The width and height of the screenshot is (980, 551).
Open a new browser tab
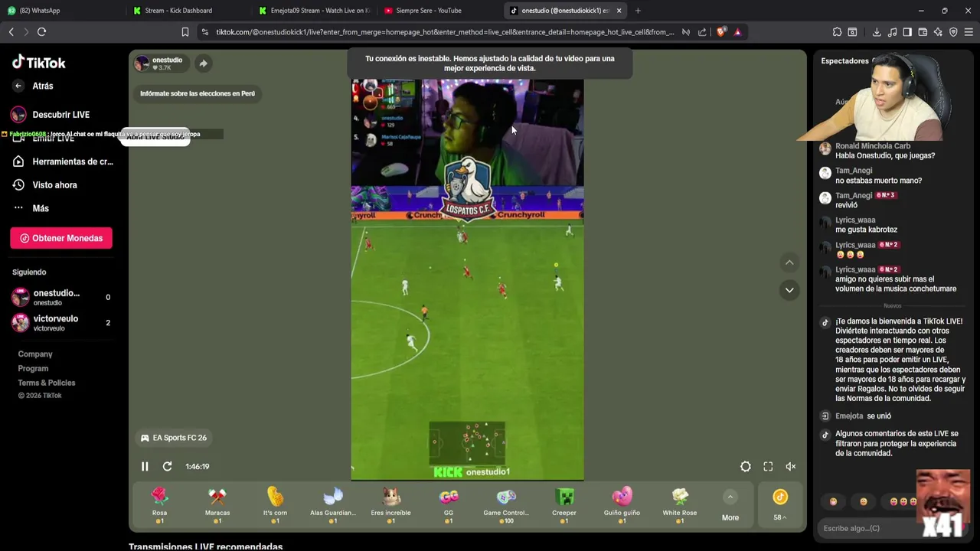point(638,11)
